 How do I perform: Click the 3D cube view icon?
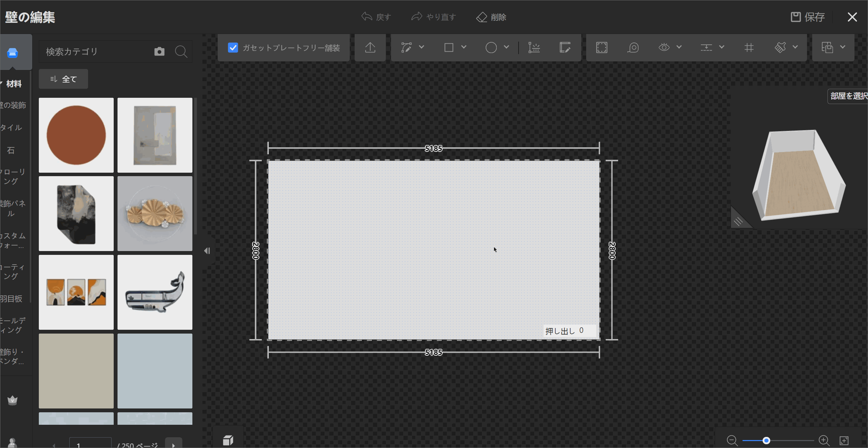[x=228, y=440]
